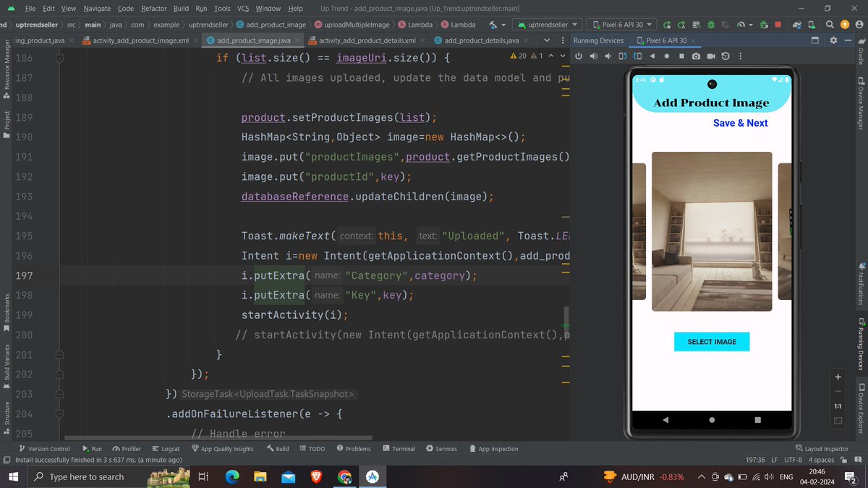
Task: Click Android Studio icon in taskbar
Action: coord(372,476)
